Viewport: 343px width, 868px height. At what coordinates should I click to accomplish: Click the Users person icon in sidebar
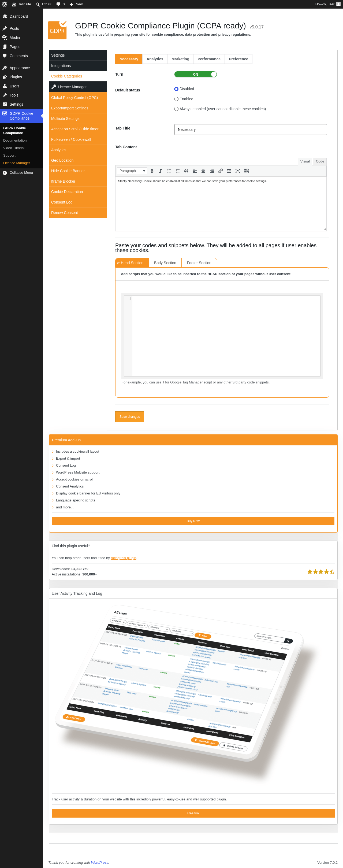(5, 86)
